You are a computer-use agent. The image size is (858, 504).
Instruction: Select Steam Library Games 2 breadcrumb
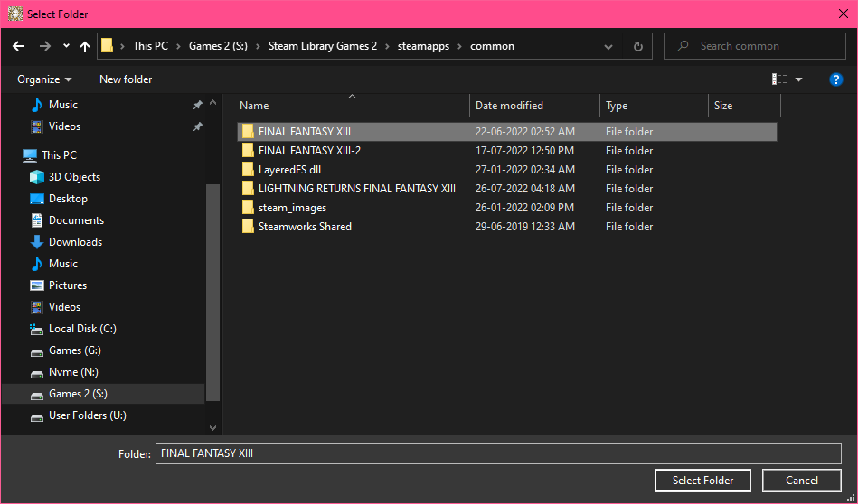pos(322,46)
